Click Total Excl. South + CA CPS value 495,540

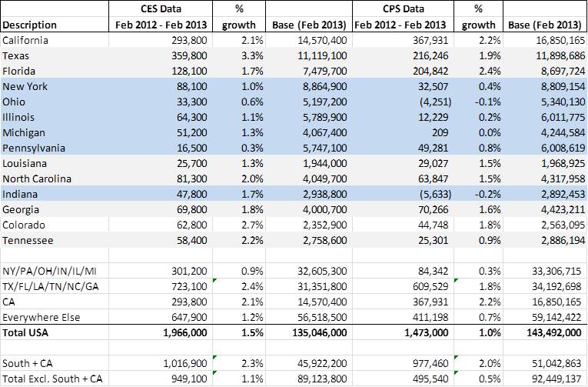point(431,379)
